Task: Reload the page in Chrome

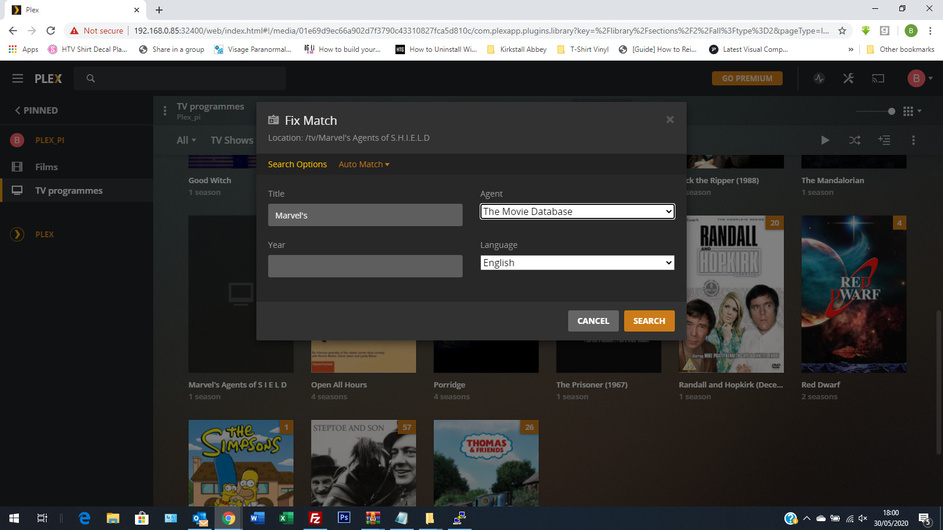Action: click(x=51, y=31)
